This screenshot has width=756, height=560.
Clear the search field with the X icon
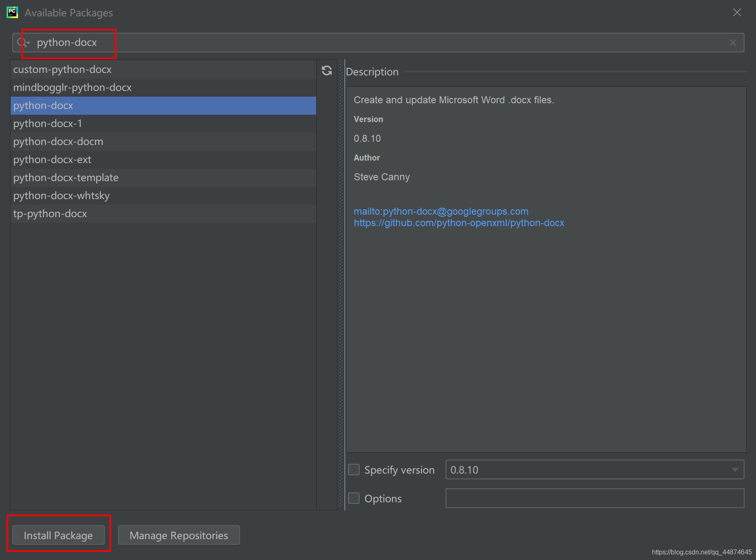pyautogui.click(x=733, y=43)
